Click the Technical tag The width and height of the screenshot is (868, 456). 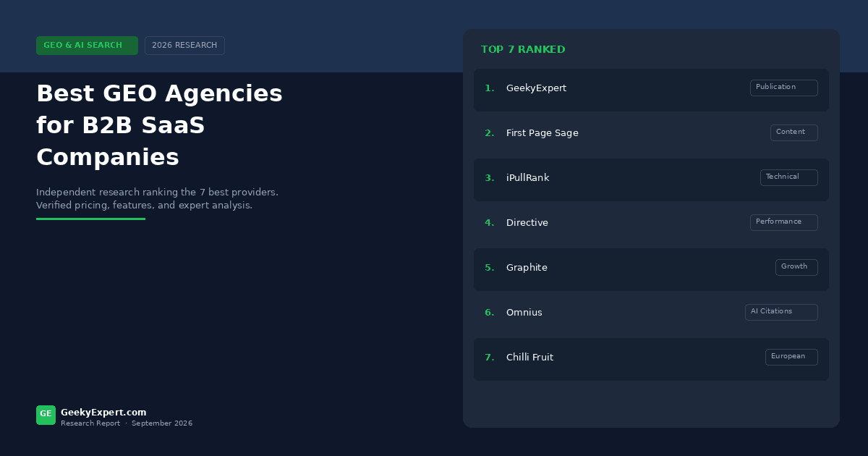pyautogui.click(x=789, y=177)
